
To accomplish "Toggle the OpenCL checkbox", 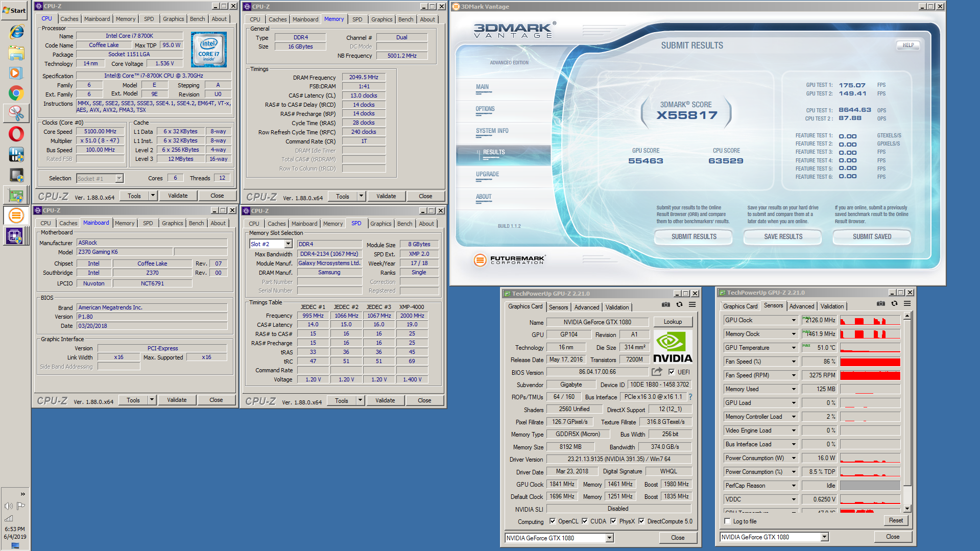I will (552, 521).
